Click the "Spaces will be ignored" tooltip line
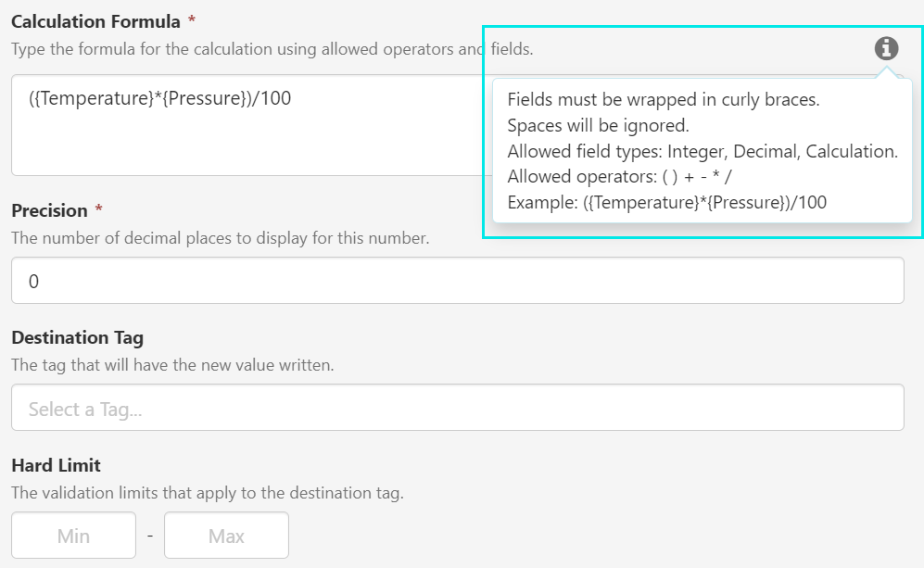 click(599, 125)
